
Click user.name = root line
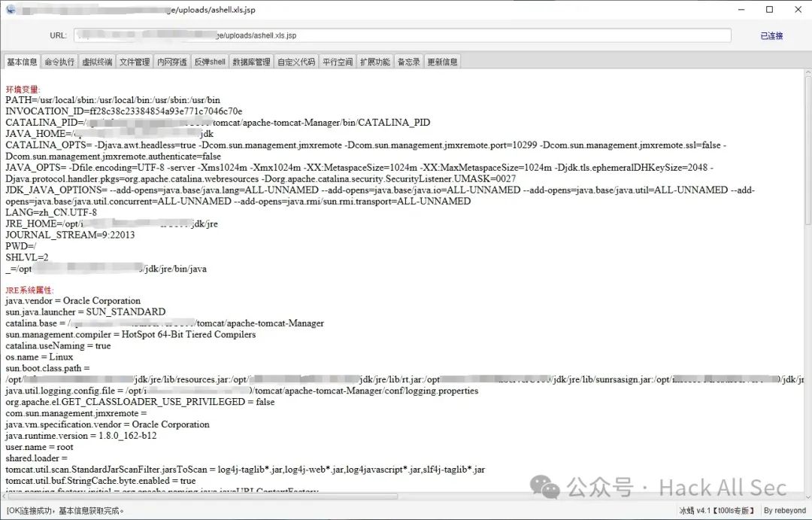click(39, 447)
